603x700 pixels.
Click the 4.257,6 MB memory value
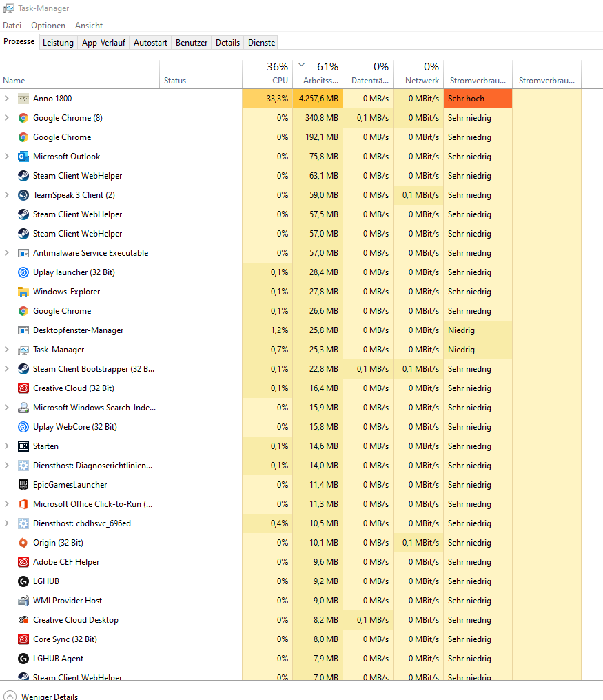(318, 99)
